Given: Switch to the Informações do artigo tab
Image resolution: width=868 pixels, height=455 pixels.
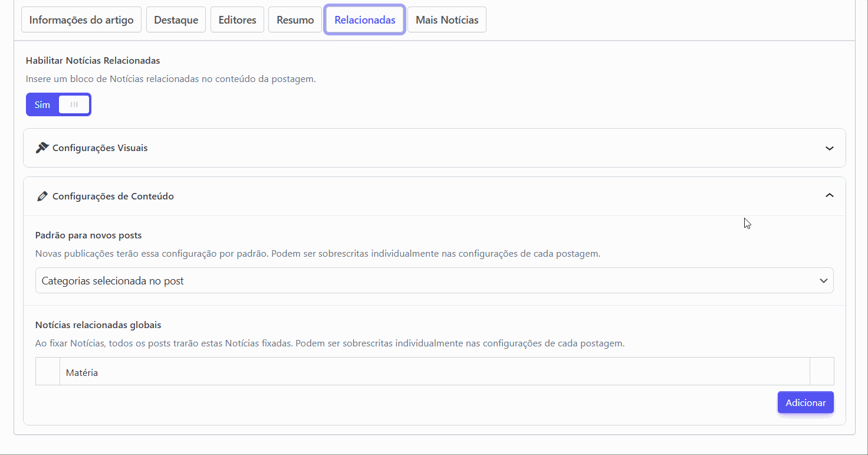Looking at the screenshot, I should point(81,20).
